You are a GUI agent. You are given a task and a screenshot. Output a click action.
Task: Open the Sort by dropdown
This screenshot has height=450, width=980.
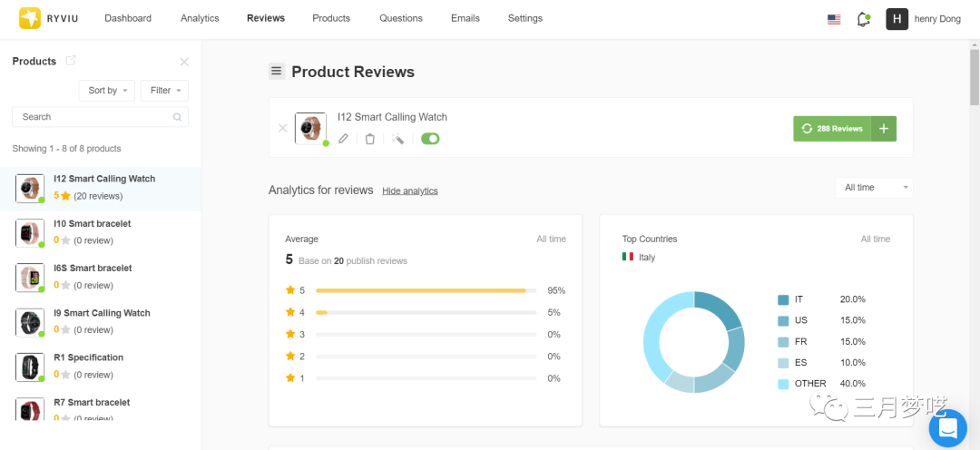click(x=107, y=91)
